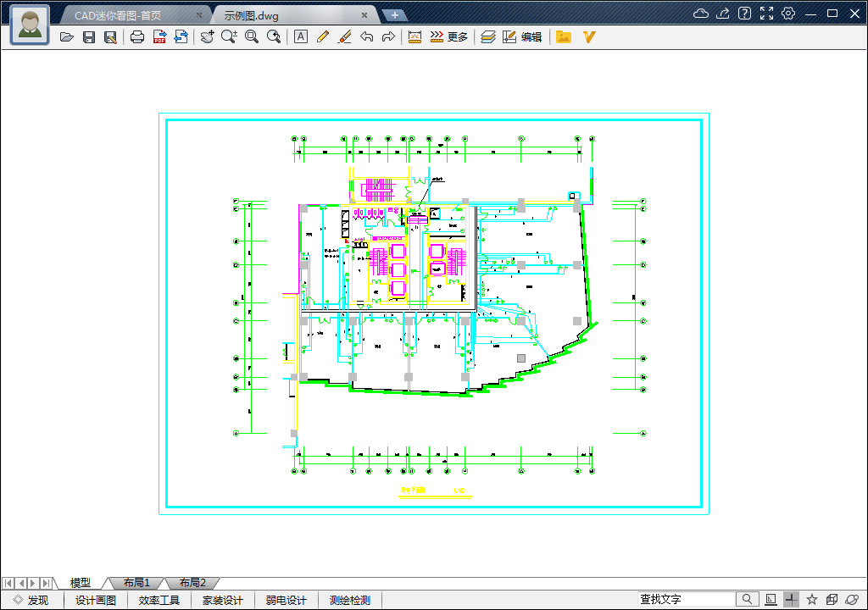Click the 发现 discover button
868x610 pixels.
(x=31, y=601)
